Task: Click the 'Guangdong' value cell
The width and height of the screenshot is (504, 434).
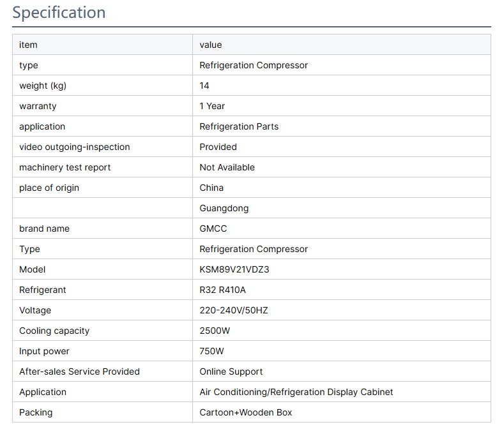Action: click(224, 208)
